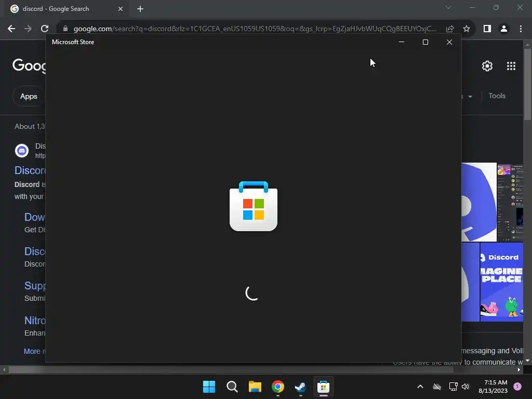532x399 pixels.
Task: View site information lock icon
Action: coord(65,29)
